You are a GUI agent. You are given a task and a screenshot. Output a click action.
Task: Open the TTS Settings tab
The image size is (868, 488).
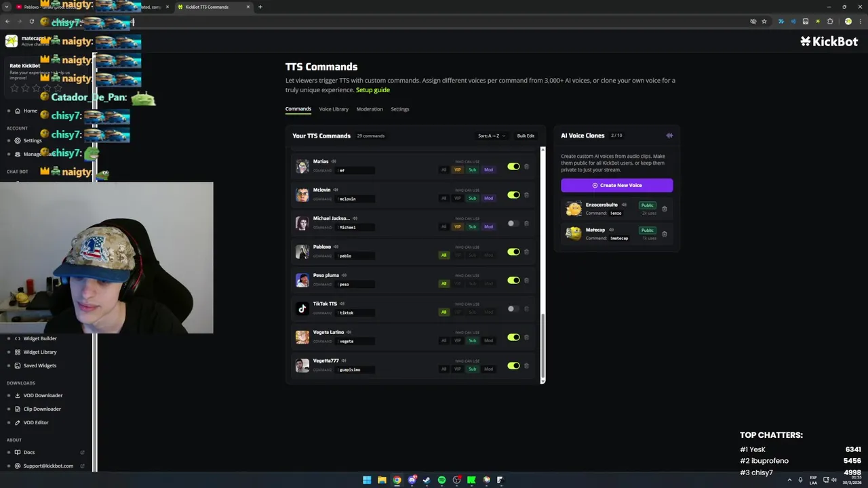pyautogui.click(x=400, y=108)
